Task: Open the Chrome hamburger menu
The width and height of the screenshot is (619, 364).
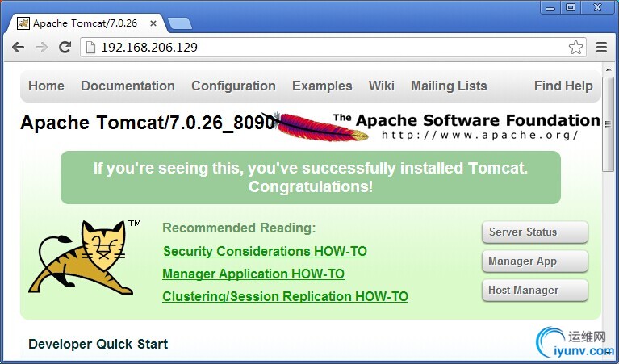Action: tap(601, 48)
